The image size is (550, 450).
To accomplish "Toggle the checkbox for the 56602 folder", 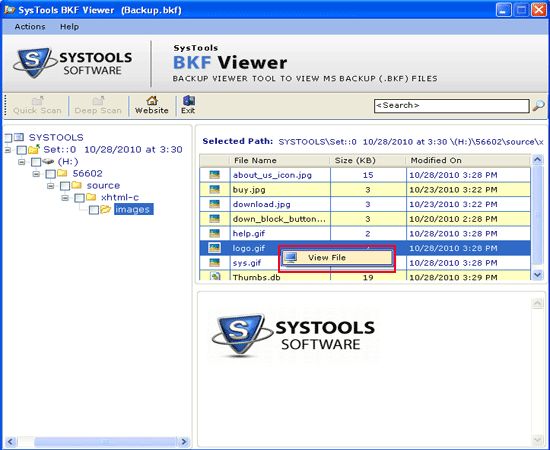I will [x=51, y=174].
